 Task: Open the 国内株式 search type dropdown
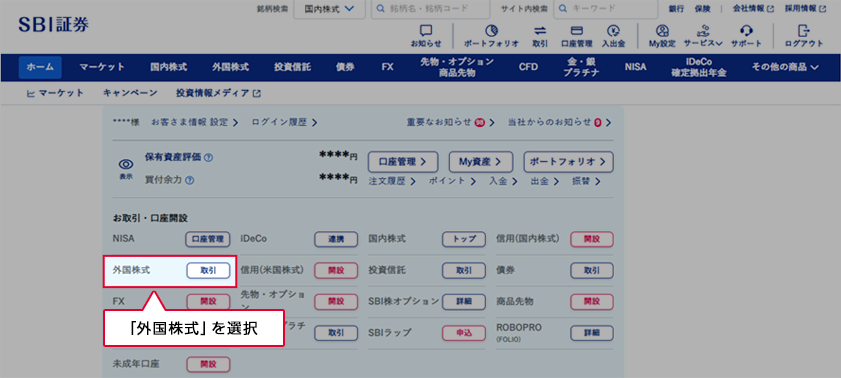click(329, 9)
